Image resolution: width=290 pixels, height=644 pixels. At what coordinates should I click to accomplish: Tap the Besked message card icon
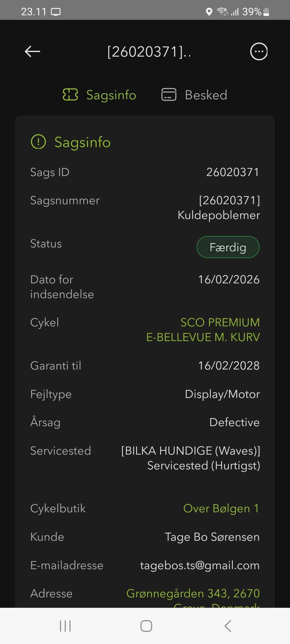(x=169, y=95)
